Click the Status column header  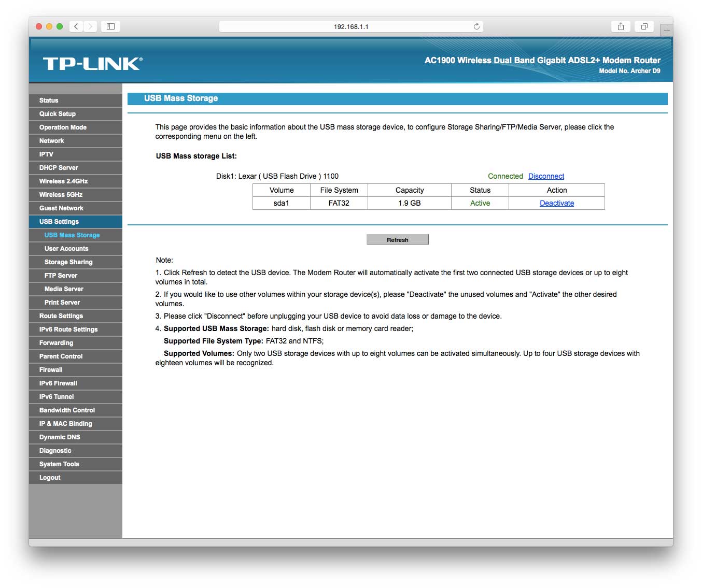[480, 190]
